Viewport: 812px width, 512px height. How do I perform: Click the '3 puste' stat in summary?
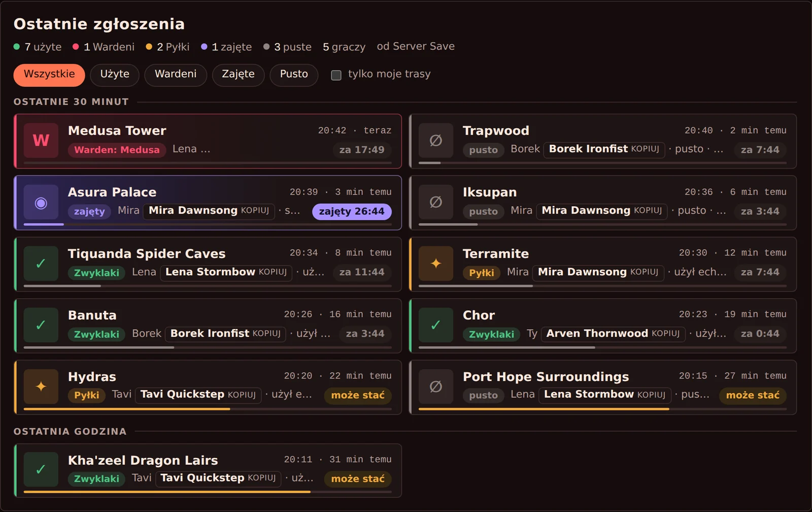(287, 47)
